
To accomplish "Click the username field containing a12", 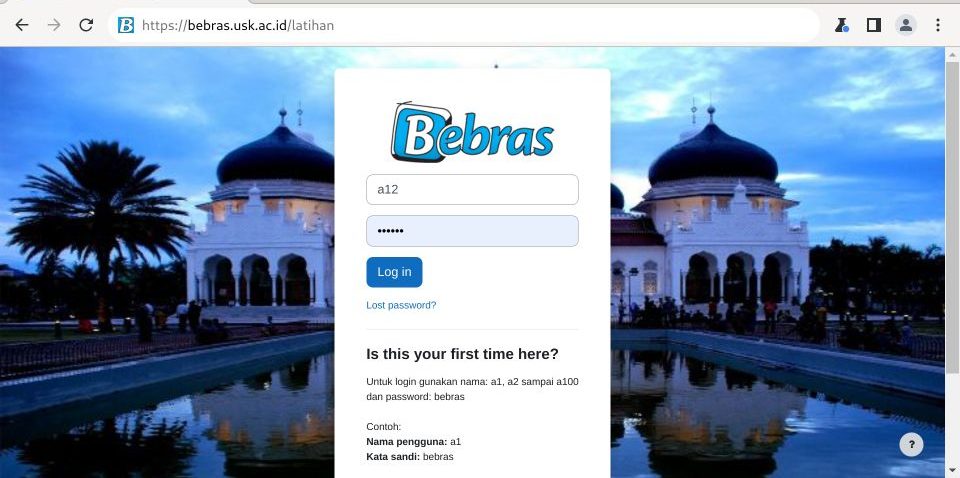I will pos(472,190).
